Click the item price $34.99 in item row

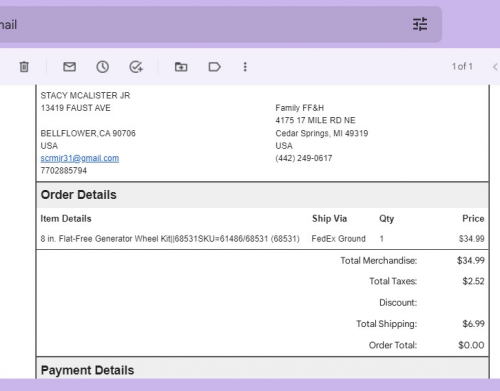pyautogui.click(x=471, y=239)
